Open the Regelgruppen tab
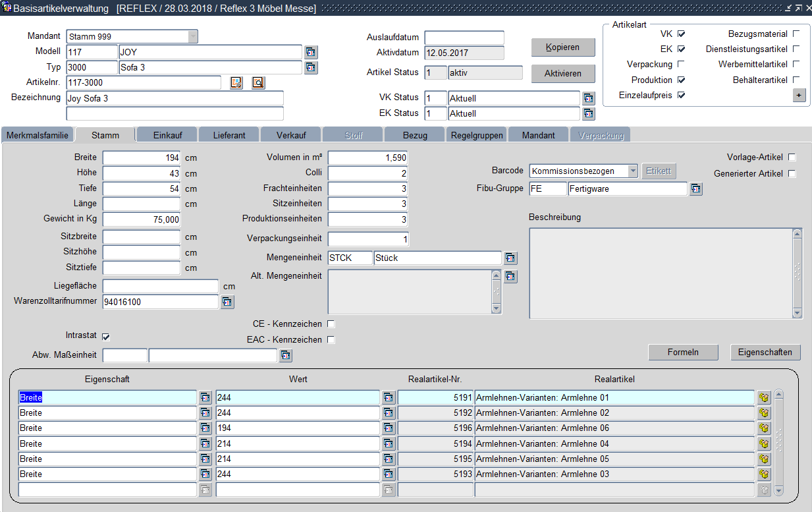Viewport: 812px width, 512px height. [x=477, y=135]
